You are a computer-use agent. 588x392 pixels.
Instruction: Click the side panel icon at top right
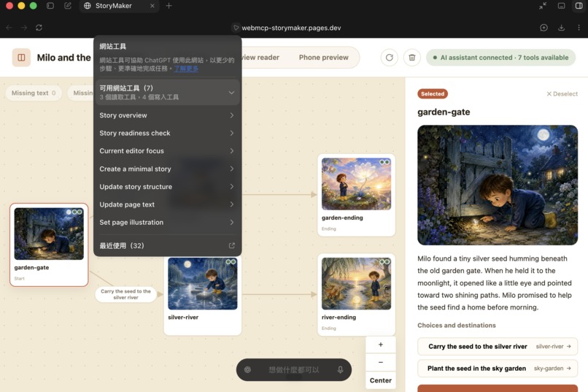tap(579, 6)
